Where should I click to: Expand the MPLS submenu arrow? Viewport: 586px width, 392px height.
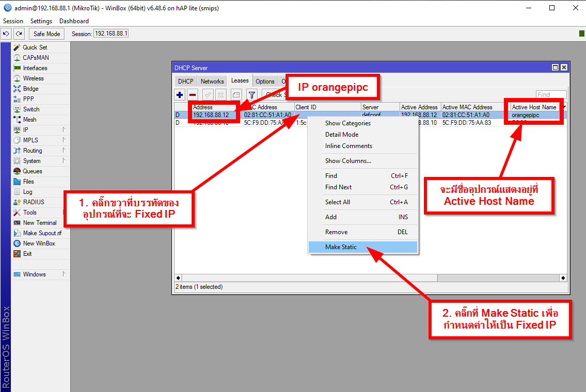pyautogui.click(x=64, y=140)
